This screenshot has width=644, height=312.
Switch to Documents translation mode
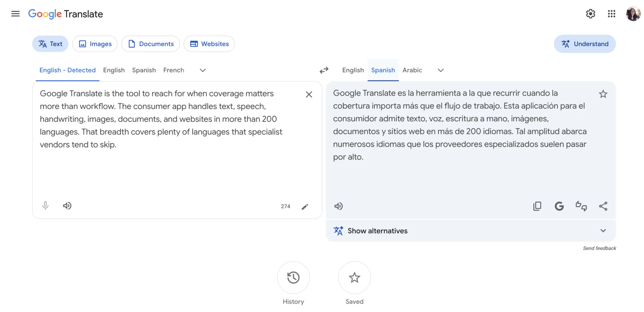pos(151,44)
